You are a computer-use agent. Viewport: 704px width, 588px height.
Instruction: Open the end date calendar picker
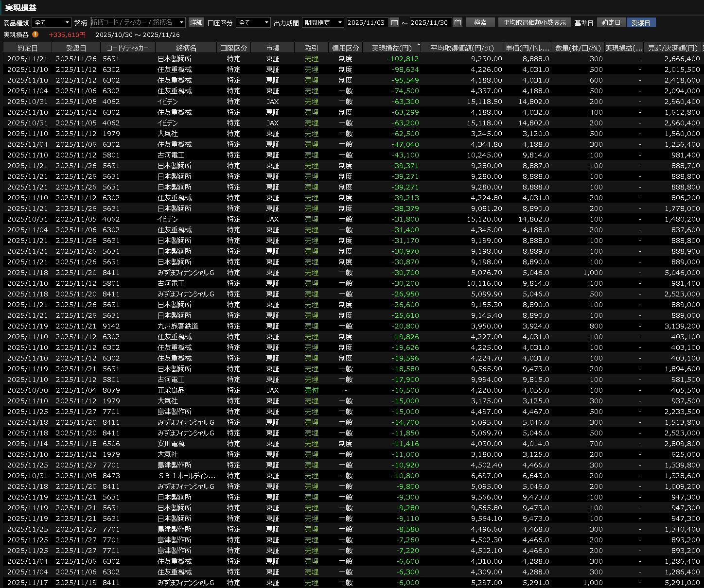[x=458, y=22]
